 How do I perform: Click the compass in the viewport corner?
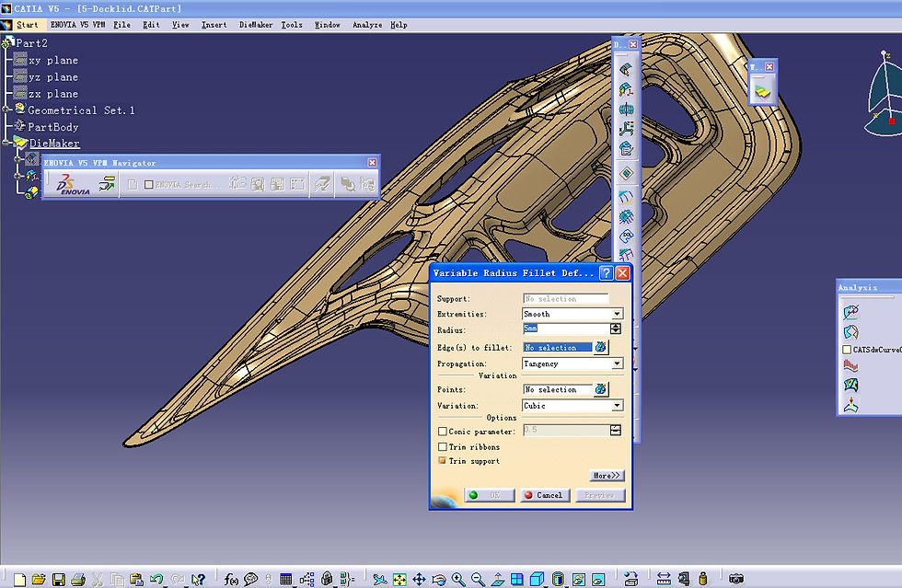[x=884, y=95]
